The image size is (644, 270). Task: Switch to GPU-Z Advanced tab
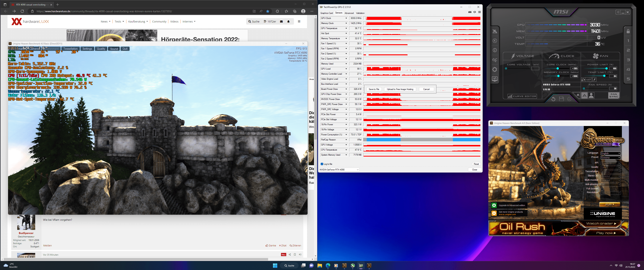(x=349, y=13)
